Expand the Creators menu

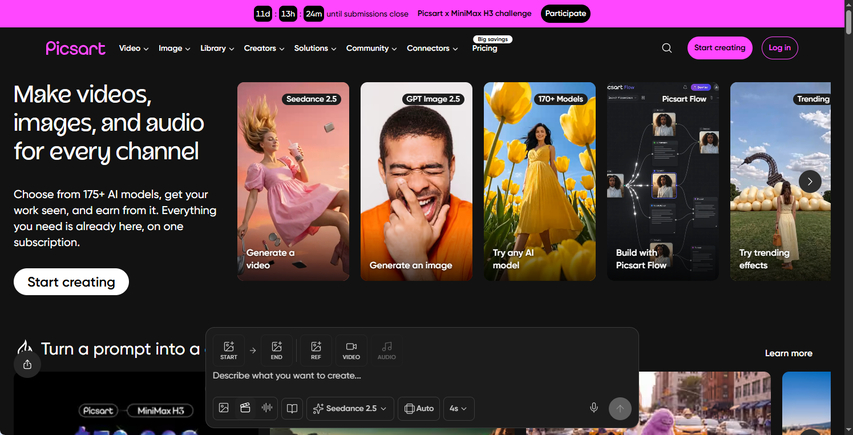pos(264,48)
